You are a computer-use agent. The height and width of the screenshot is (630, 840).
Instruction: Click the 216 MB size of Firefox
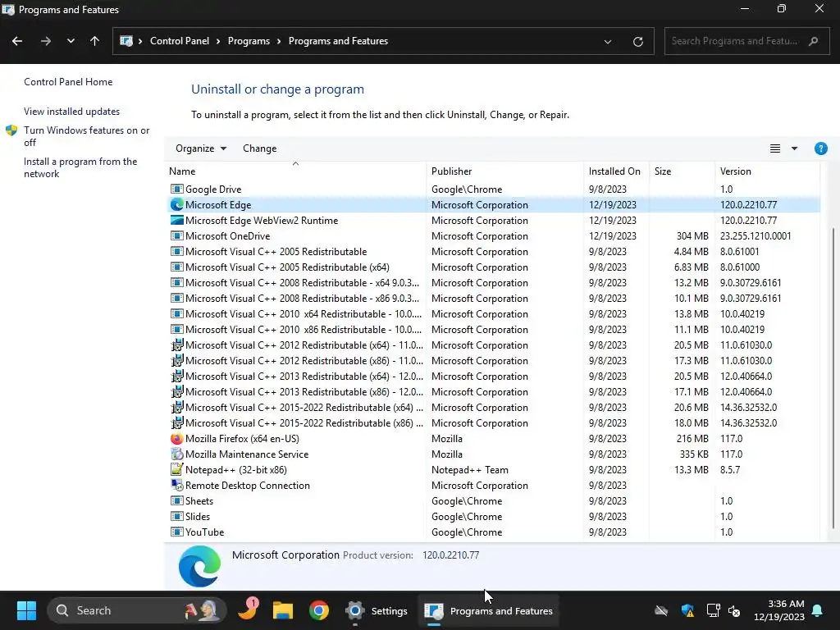[x=692, y=438]
